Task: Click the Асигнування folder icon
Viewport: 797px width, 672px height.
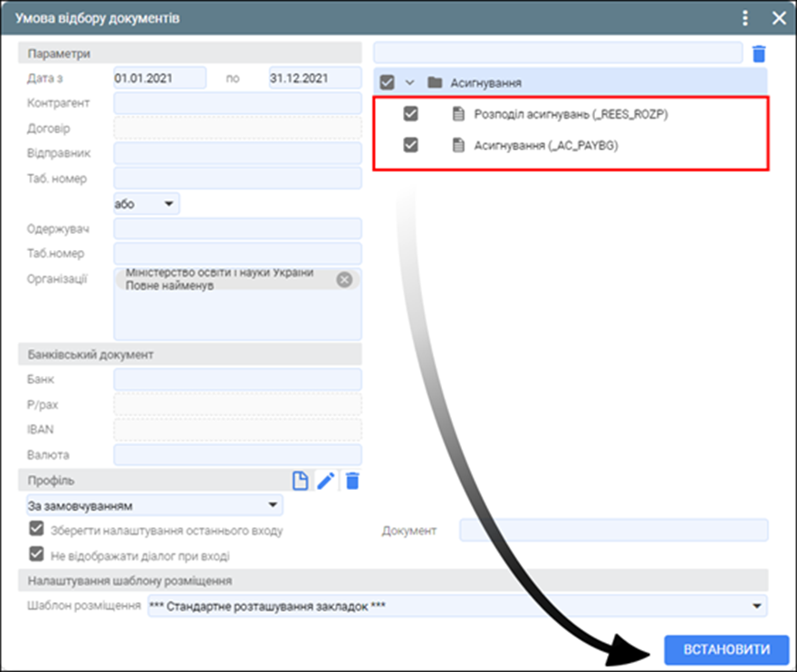Action: (x=435, y=82)
